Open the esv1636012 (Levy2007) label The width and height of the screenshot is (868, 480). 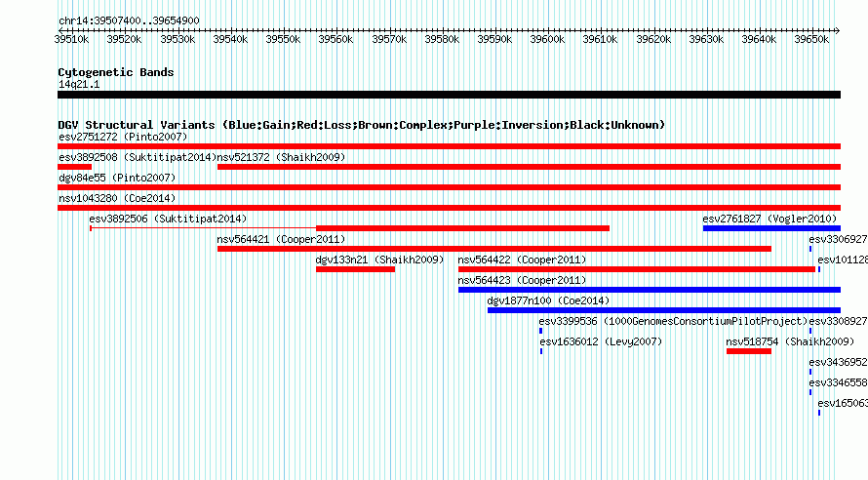point(601,341)
